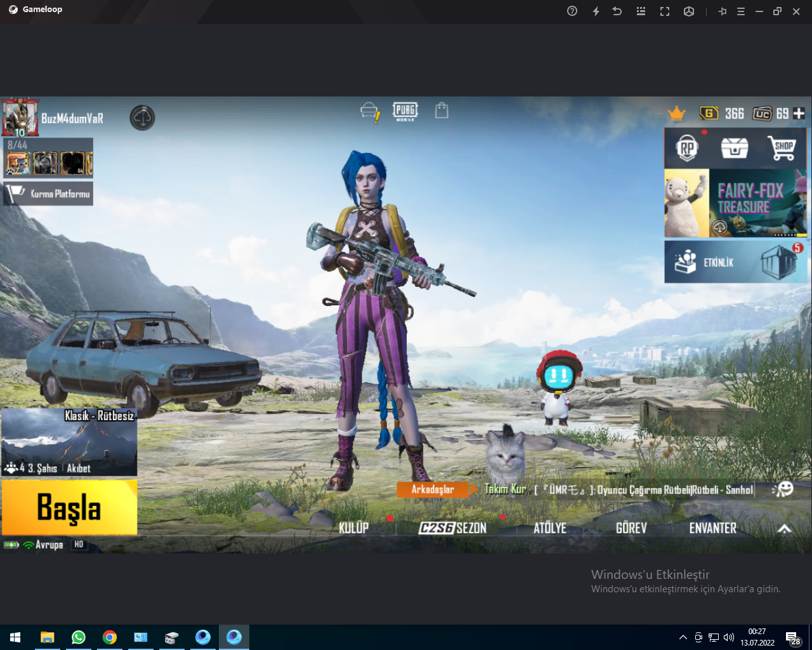Open File Explorer from the taskbar
This screenshot has height=650, width=812.
tap(47, 637)
